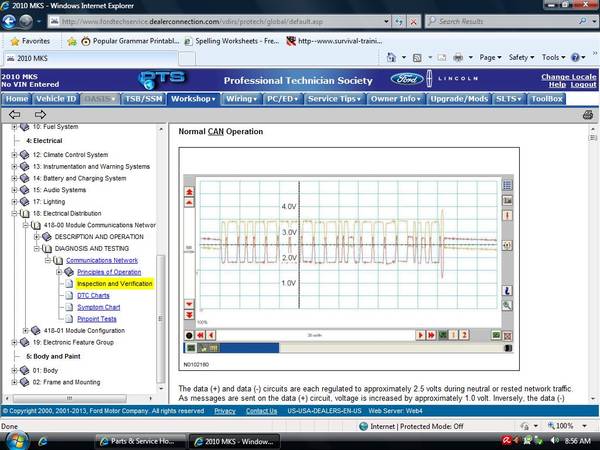Click Windows Start button

coord(16,441)
